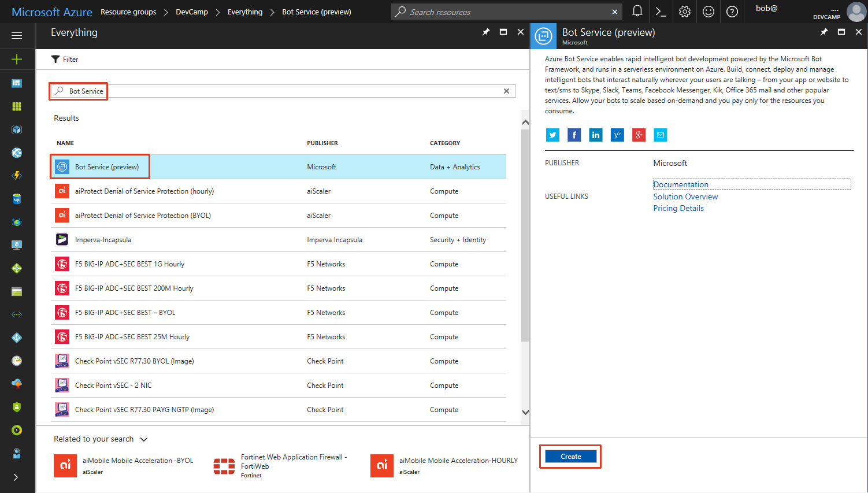Screen dimensions: 868x493
Task: Open Advisor cloud icon in sidebar
Action: pyautogui.click(x=17, y=384)
